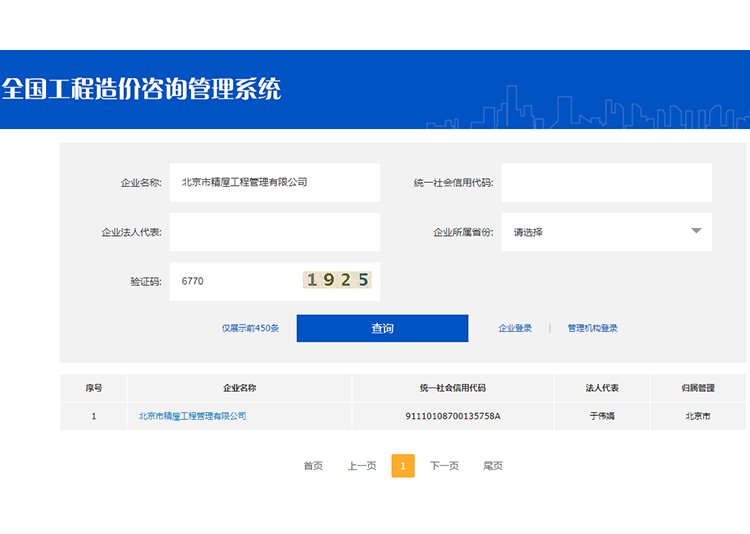Open the 管理机构登录 link
This screenshot has height=534, width=750.
[592, 328]
